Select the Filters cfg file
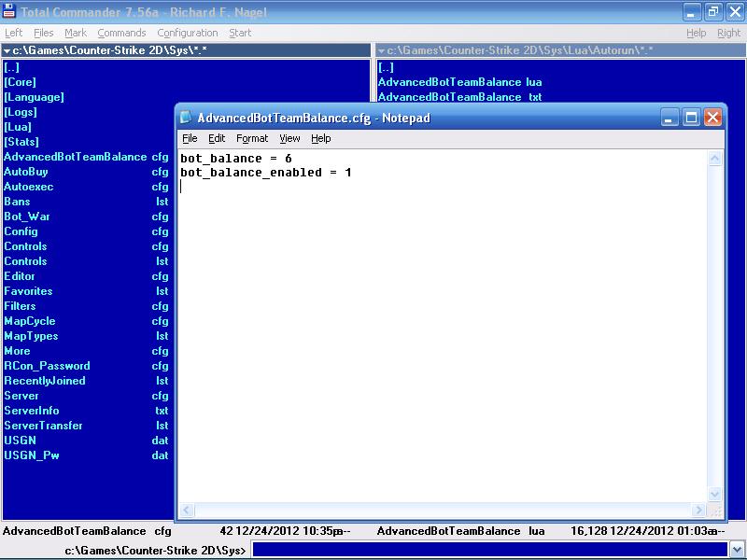The image size is (747, 560). click(86, 306)
